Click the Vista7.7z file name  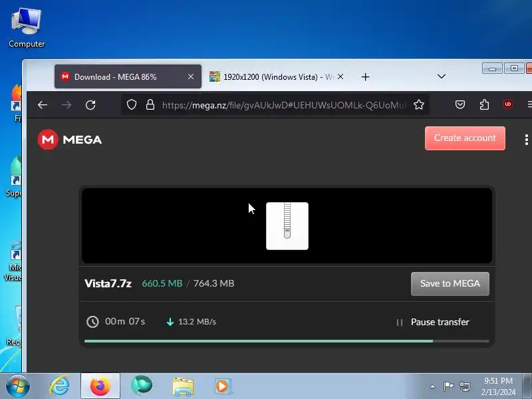(x=108, y=284)
